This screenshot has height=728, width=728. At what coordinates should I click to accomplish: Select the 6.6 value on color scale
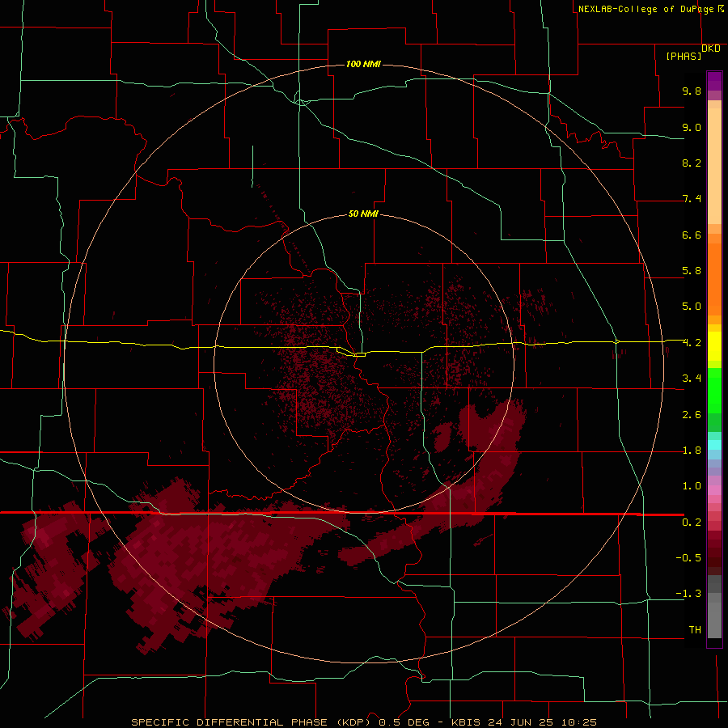pos(692,235)
